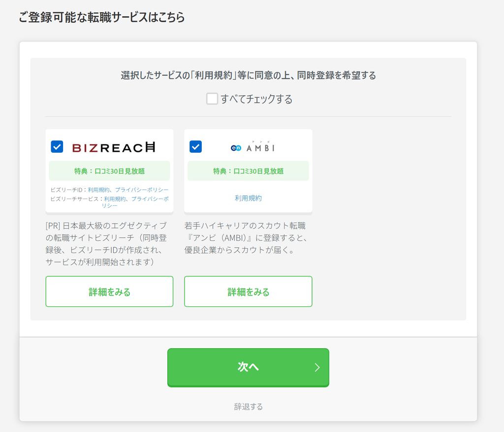Click the arrow chevron on 次へ button
This screenshot has height=432, width=504.
click(x=317, y=367)
